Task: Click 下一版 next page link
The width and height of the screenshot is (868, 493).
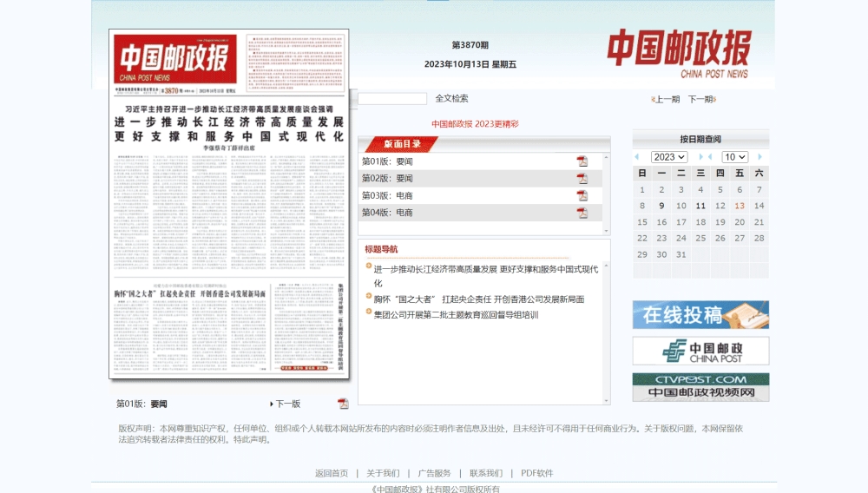Action: point(285,404)
